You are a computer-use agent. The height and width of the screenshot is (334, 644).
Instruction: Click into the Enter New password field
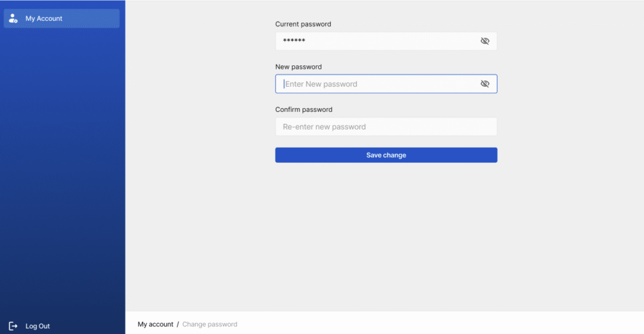386,84
